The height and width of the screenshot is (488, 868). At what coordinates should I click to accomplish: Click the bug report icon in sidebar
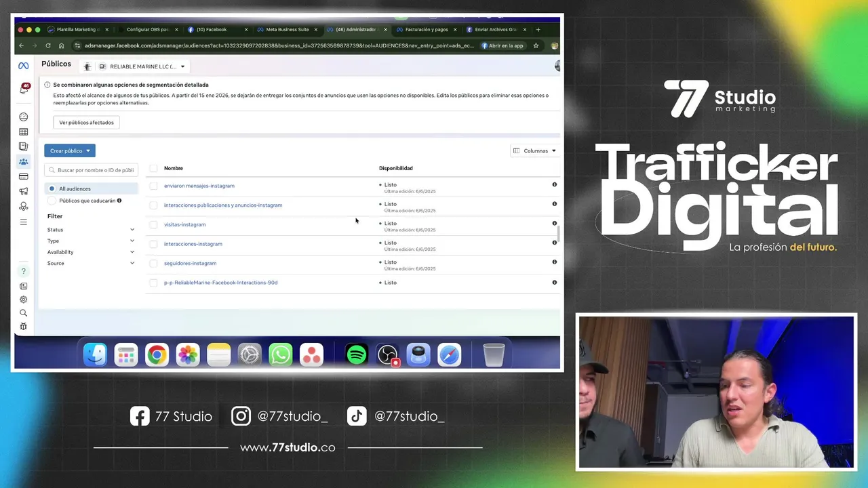(x=23, y=327)
